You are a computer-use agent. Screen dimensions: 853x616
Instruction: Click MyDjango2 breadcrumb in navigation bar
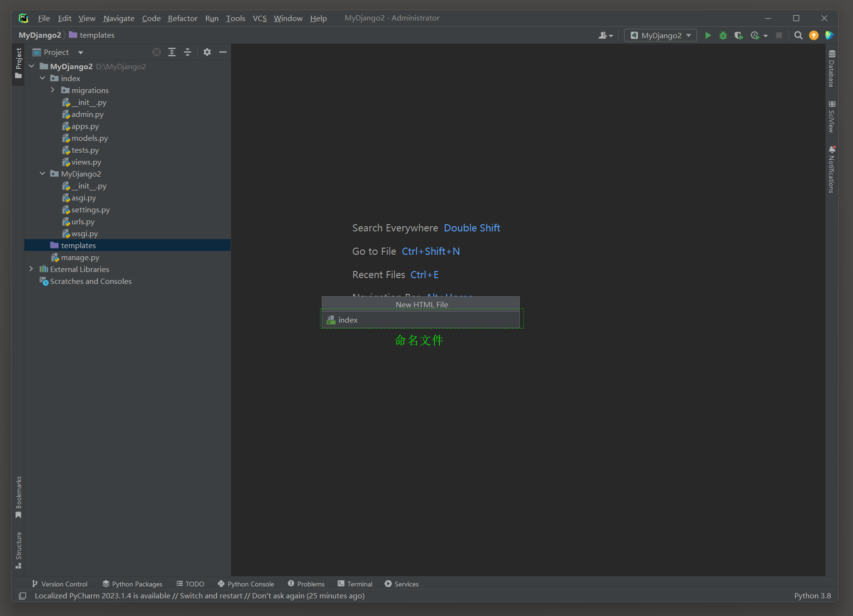point(40,35)
